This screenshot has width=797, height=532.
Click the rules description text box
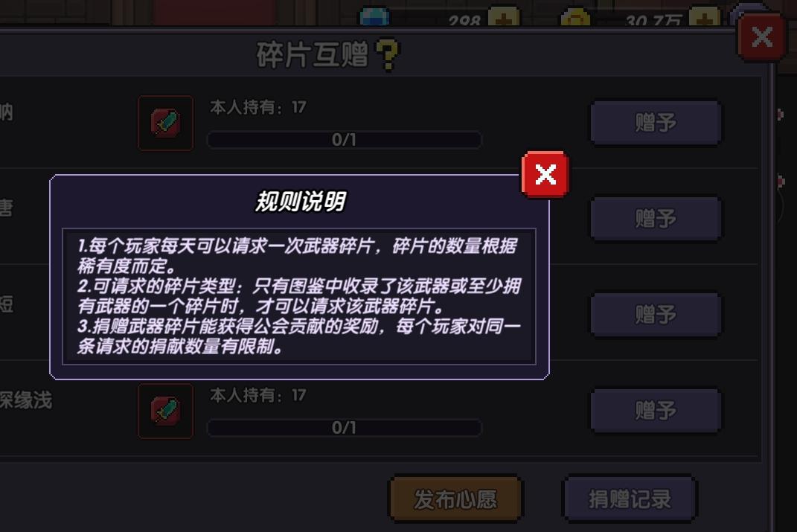(x=299, y=296)
